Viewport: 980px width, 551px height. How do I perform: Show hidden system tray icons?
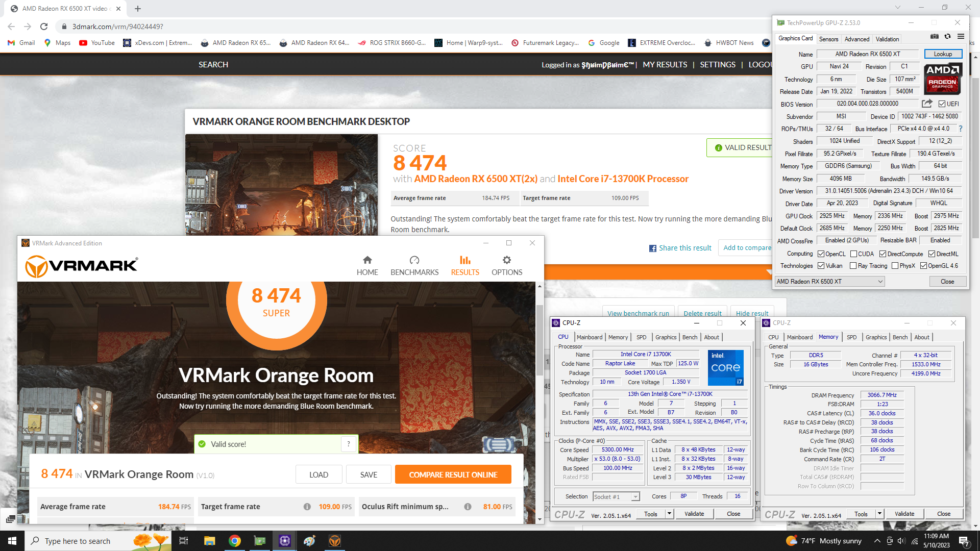tap(877, 541)
